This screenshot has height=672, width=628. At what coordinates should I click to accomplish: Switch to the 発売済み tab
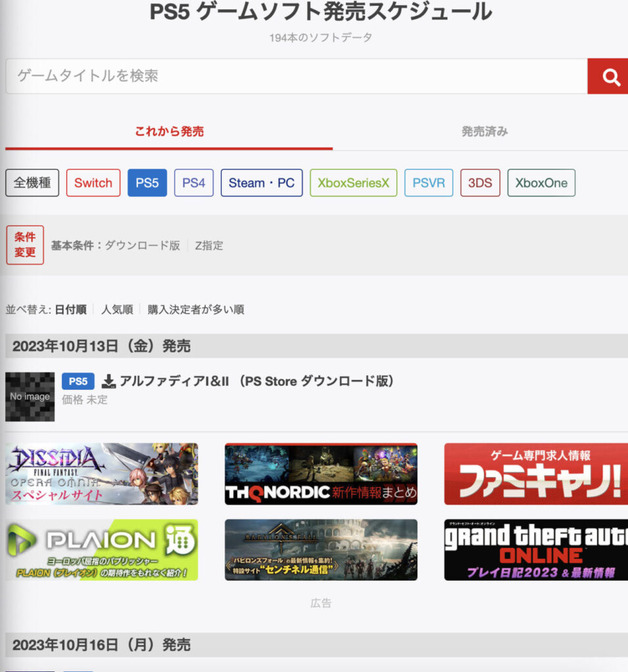click(x=484, y=131)
